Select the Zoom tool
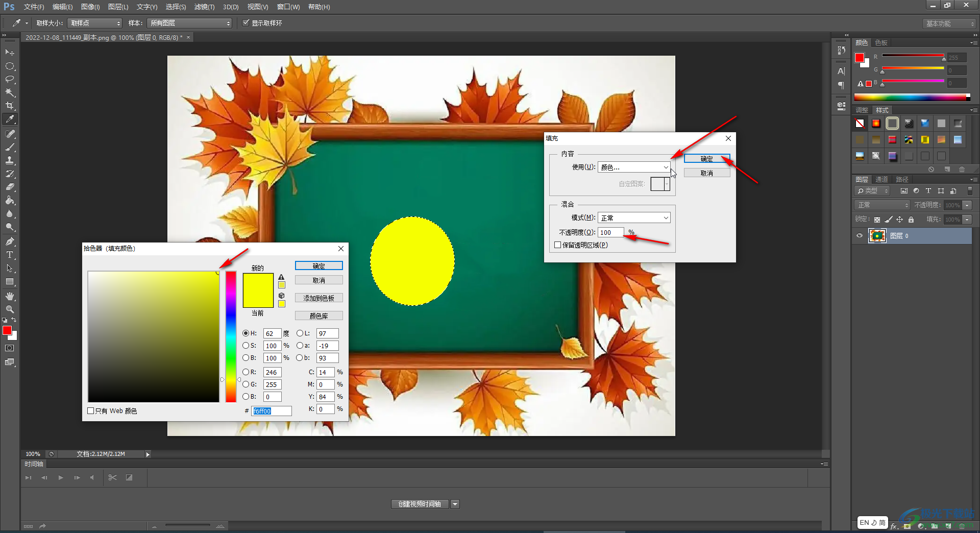Viewport: 980px width, 533px height. tap(10, 309)
